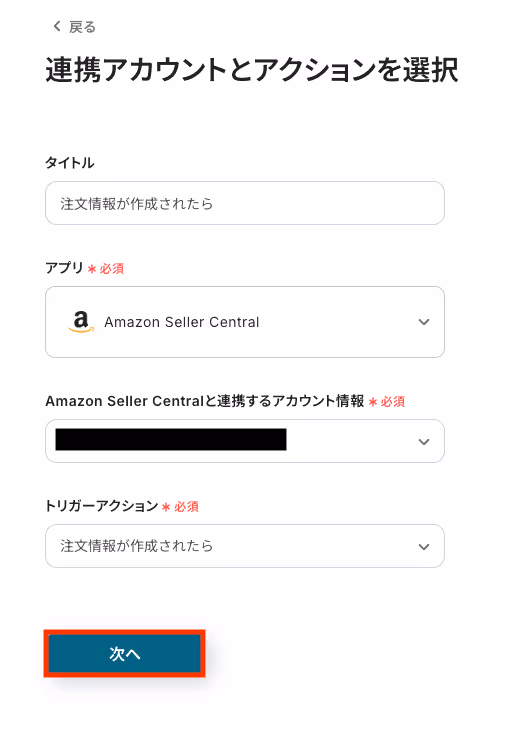Expand account selector using its chevron arrow
Viewport: 520px width, 733px height.
click(x=424, y=442)
